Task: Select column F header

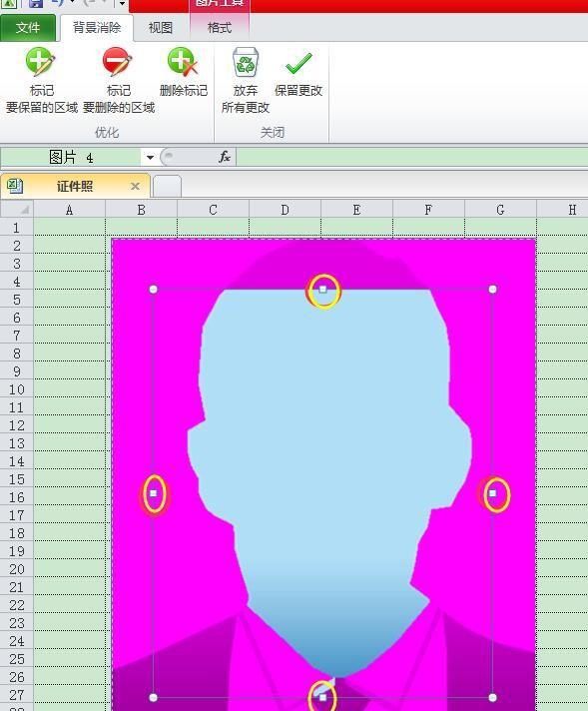Action: (428, 210)
